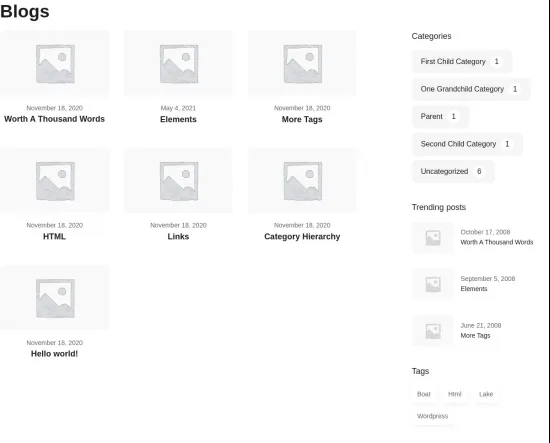Open the Category Hierarchy post image

pyautogui.click(x=302, y=181)
